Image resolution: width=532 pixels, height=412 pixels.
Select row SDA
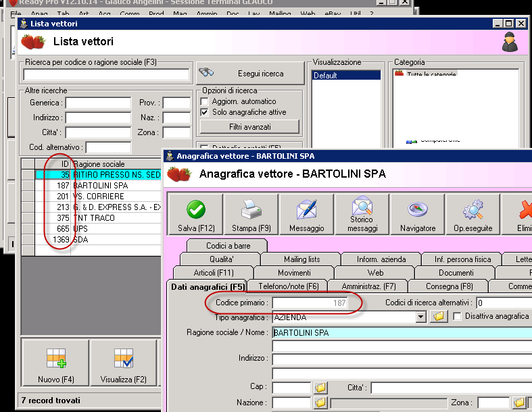92,240
